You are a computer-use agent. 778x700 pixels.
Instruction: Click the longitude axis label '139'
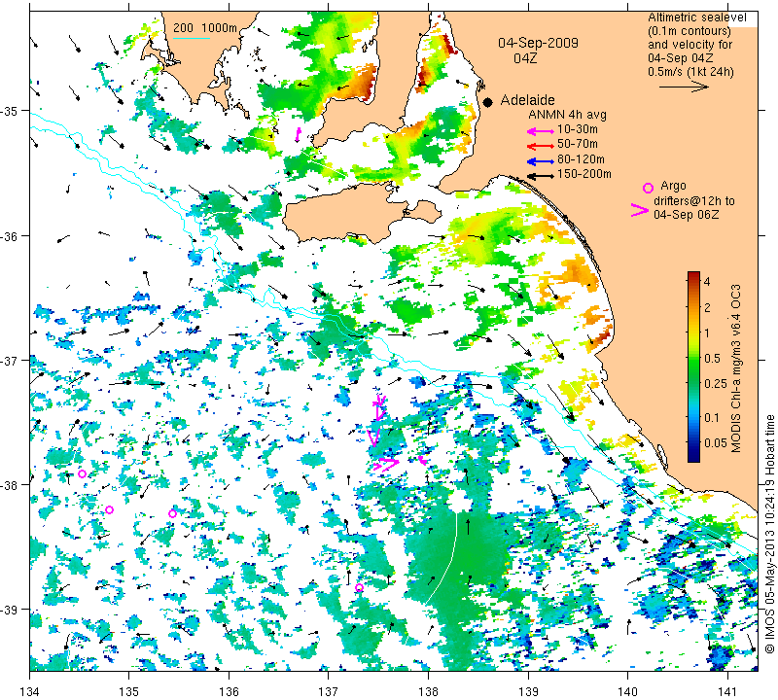pos(528,691)
